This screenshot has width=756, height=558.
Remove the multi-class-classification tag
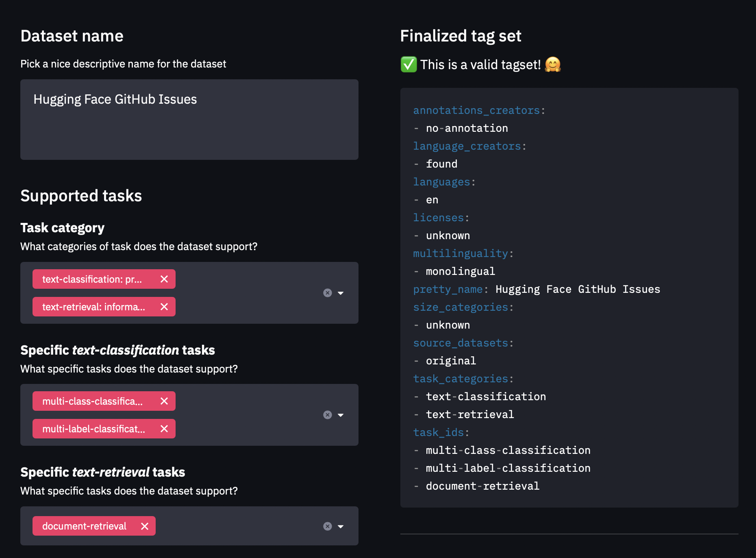[164, 401]
